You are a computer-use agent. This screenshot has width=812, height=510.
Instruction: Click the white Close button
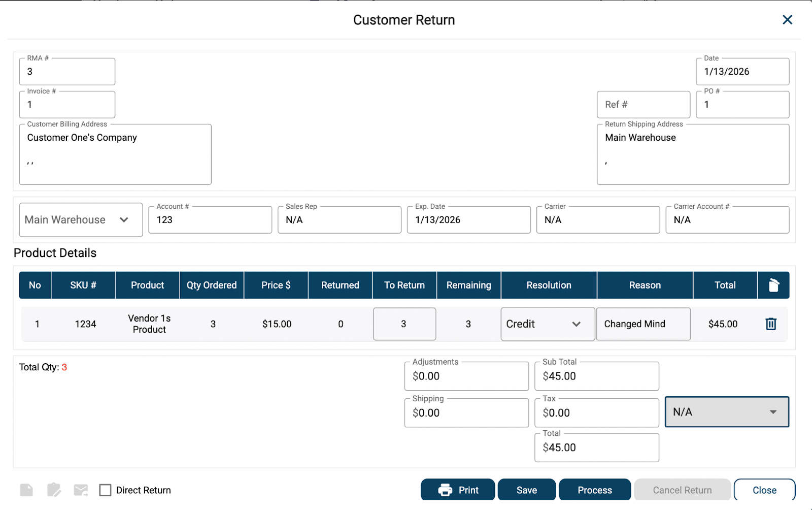pos(764,490)
